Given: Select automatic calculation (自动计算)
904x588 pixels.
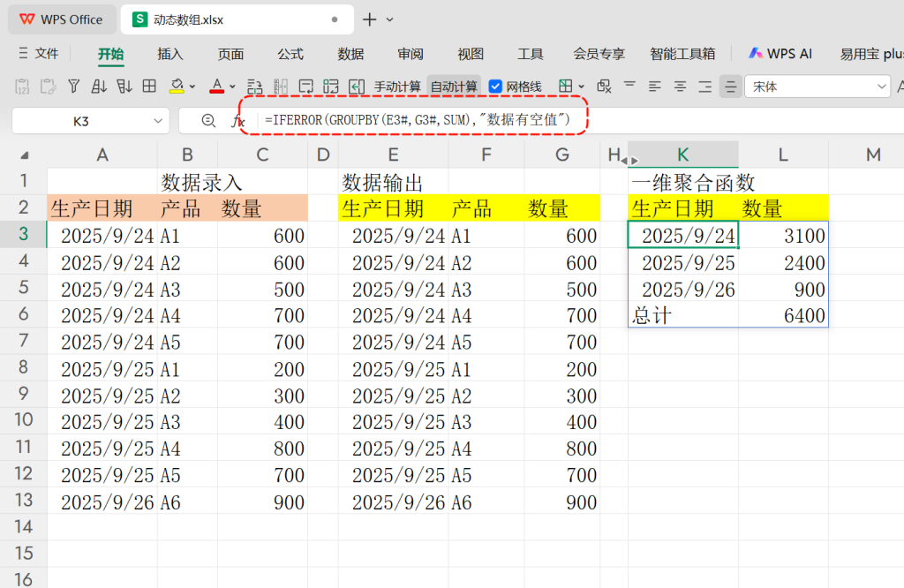Looking at the screenshot, I should click(454, 87).
